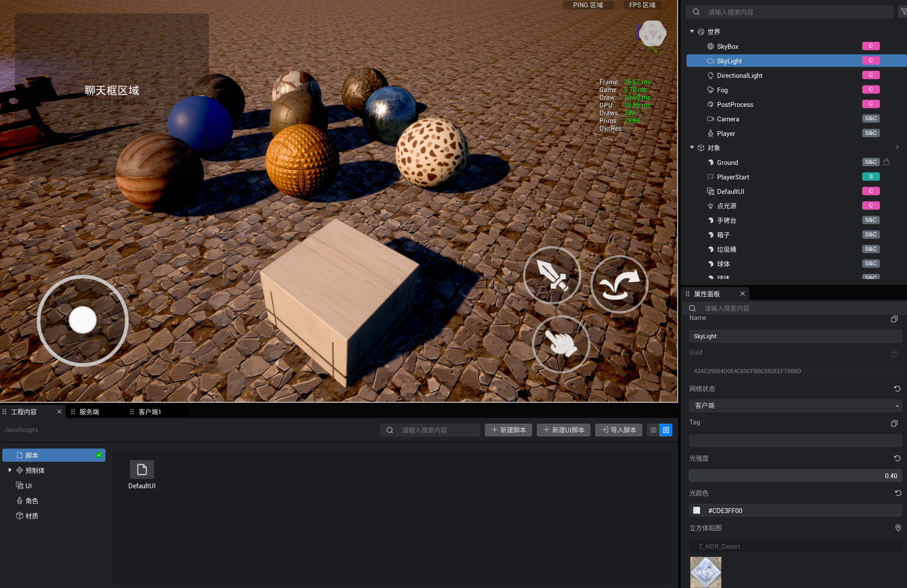
Task: Click the virtual joystick white knob
Action: [83, 320]
